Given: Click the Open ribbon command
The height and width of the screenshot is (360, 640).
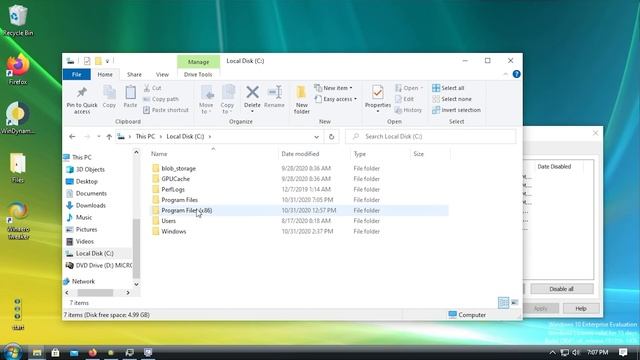Looking at the screenshot, I should pyautogui.click(x=409, y=88).
